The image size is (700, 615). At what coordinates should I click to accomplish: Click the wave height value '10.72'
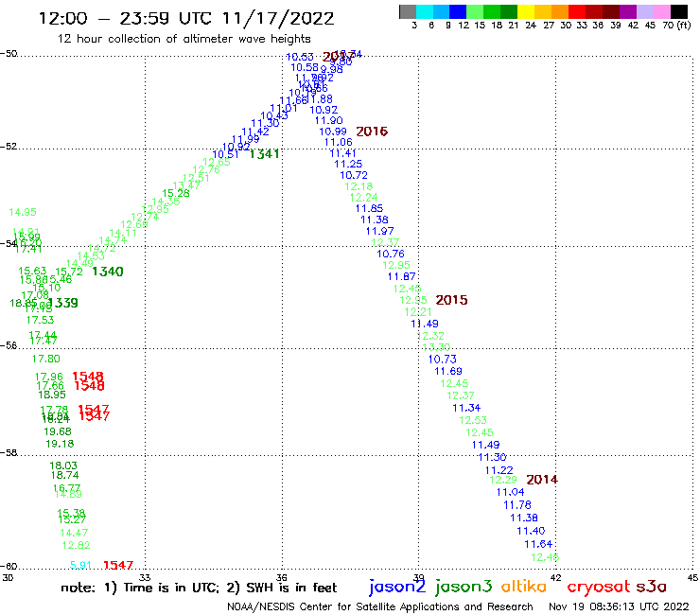click(354, 176)
